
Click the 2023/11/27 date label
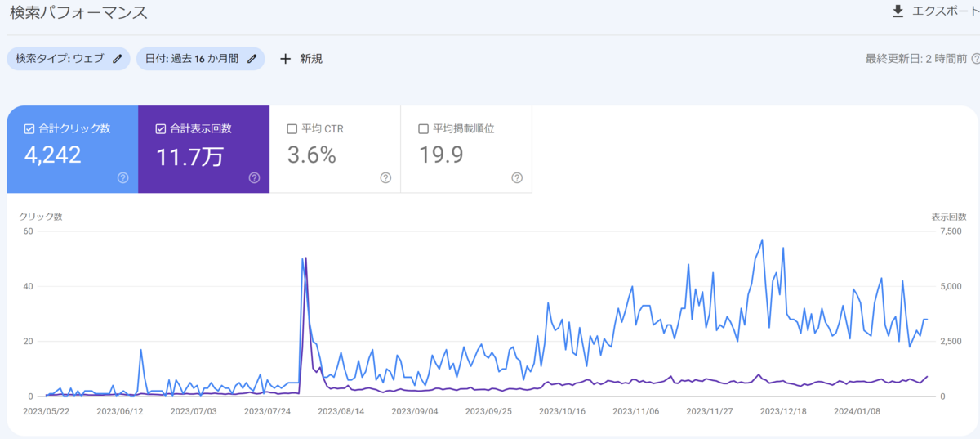click(710, 411)
